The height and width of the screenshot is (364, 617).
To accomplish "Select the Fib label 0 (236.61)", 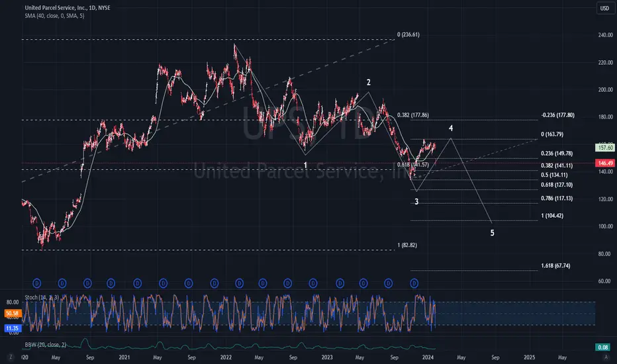I will (x=408, y=34).
